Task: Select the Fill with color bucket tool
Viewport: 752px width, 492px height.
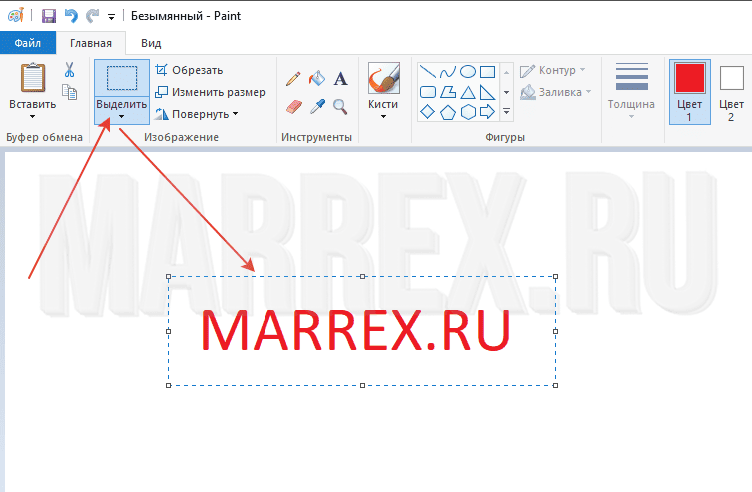Action: pos(317,78)
